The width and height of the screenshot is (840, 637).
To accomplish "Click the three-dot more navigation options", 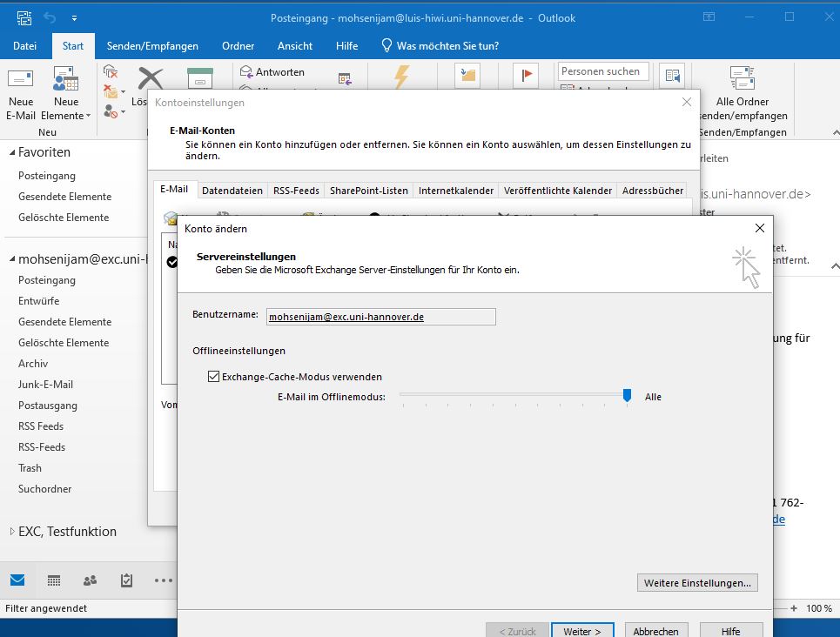I will pos(164,580).
